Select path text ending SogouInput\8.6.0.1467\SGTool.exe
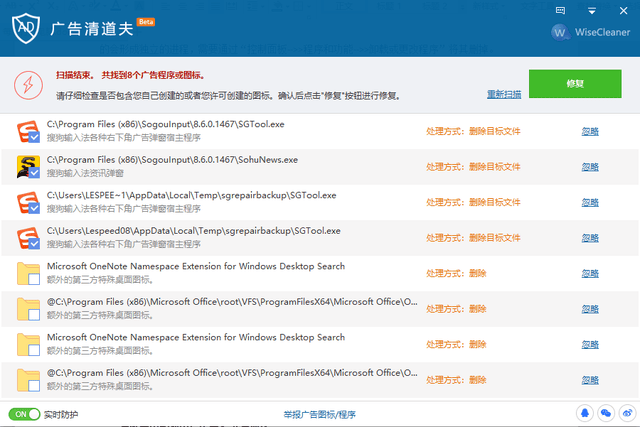The image size is (640, 427). pyautogui.click(x=165, y=124)
